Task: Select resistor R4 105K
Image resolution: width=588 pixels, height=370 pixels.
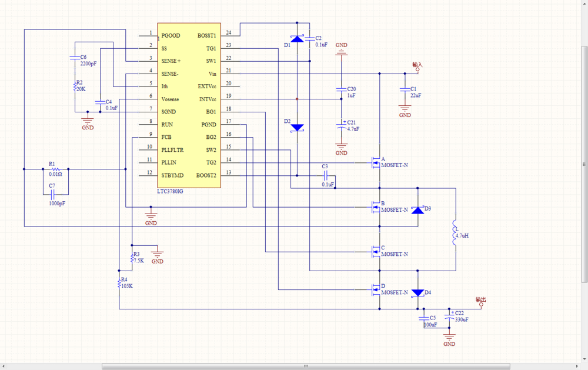Action: tap(119, 284)
